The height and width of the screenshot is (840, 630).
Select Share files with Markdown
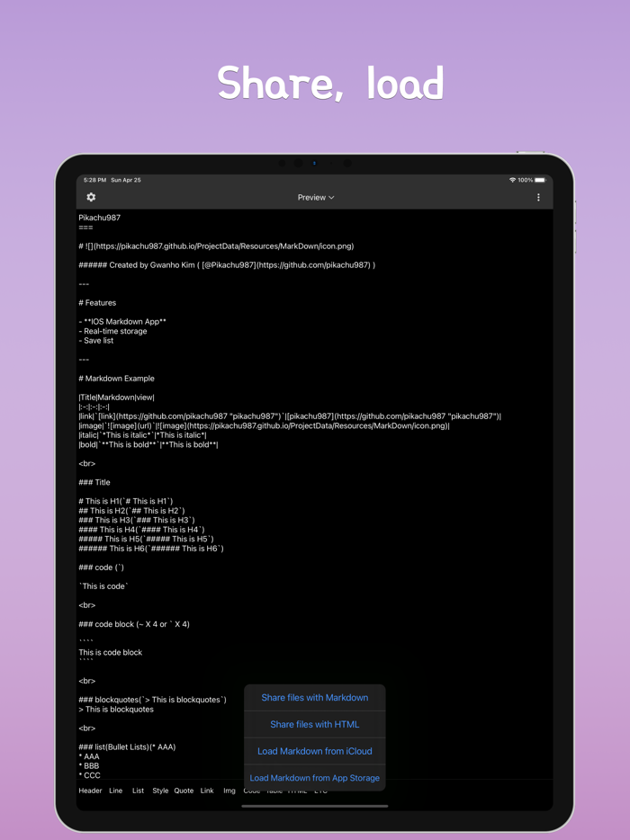(x=315, y=698)
